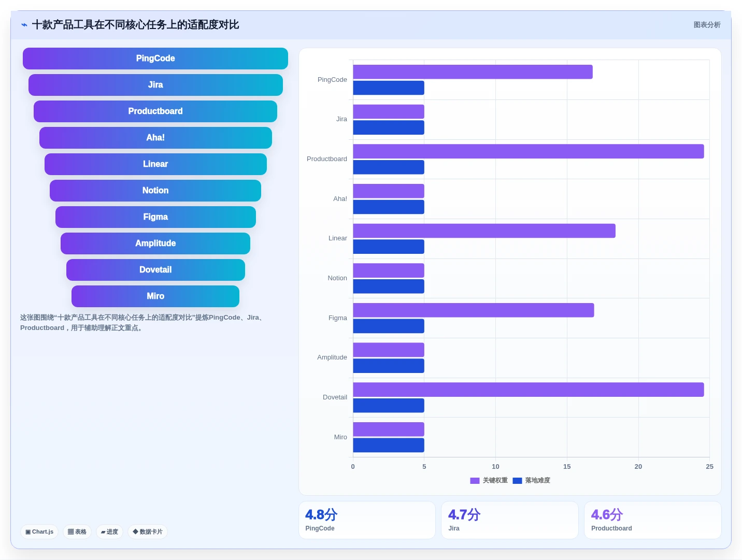Viewport: 742px width, 560px height.
Task: Click the 表格 tag chip
Action: tap(77, 532)
